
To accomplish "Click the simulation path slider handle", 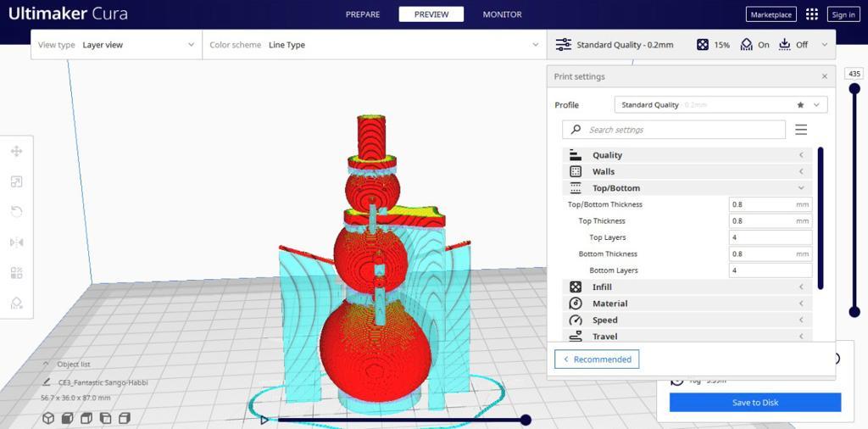I will click(526, 421).
